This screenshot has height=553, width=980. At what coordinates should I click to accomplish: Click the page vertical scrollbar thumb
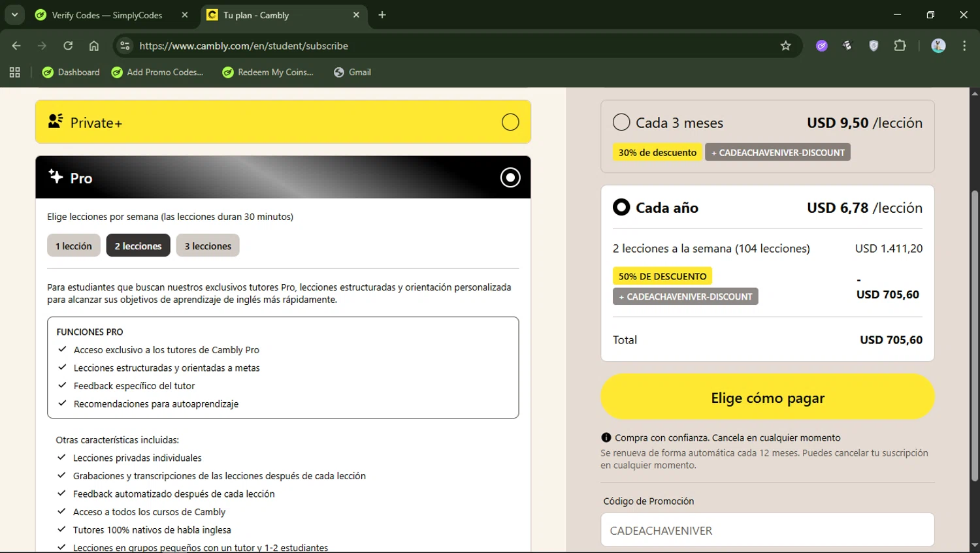click(975, 336)
